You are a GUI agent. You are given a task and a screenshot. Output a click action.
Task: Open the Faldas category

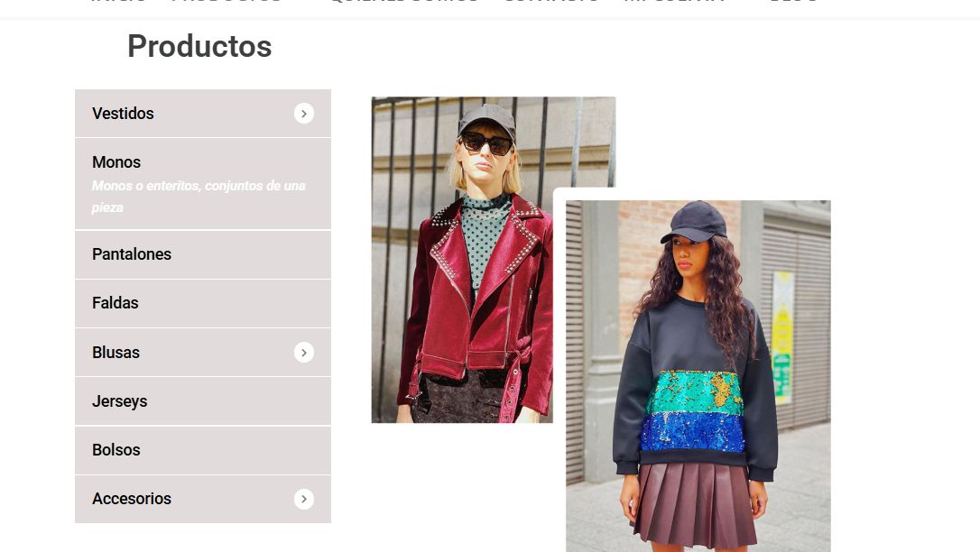pyautogui.click(x=202, y=303)
